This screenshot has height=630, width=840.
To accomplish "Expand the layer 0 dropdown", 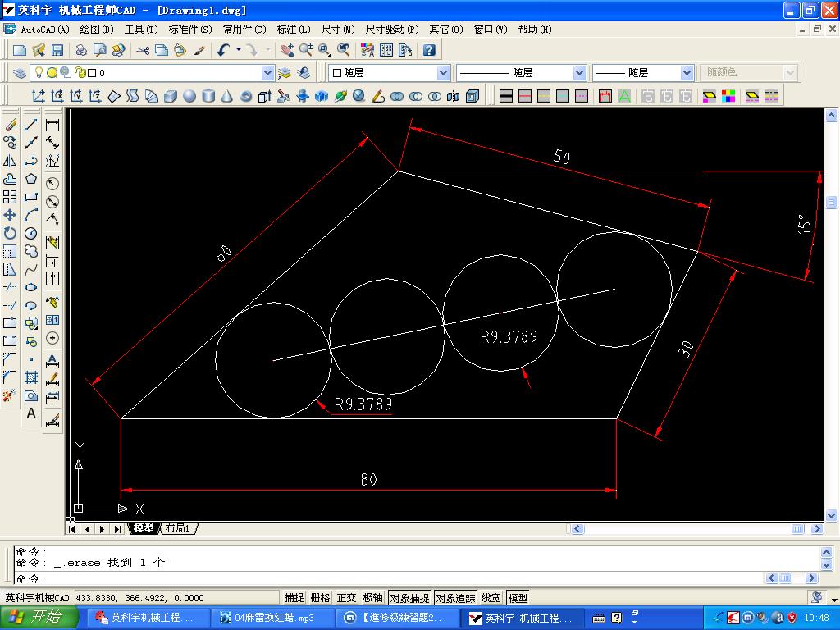I will point(267,72).
